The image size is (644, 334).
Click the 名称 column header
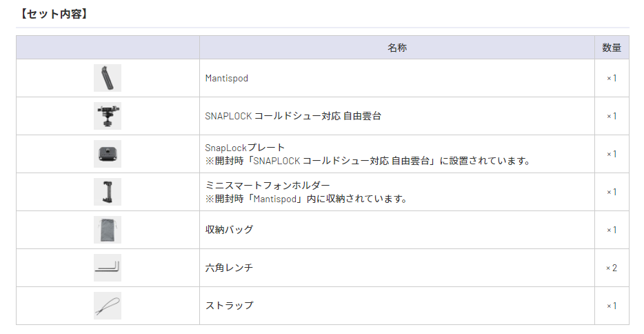click(x=397, y=48)
